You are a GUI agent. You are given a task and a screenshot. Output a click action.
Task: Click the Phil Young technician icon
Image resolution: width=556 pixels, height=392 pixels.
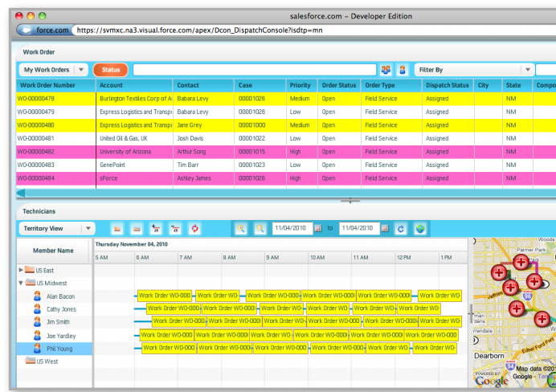pos(37,349)
